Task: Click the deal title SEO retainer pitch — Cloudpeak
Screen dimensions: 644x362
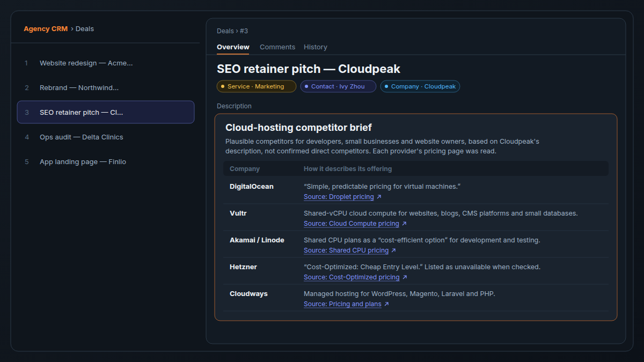Action: coord(309,69)
